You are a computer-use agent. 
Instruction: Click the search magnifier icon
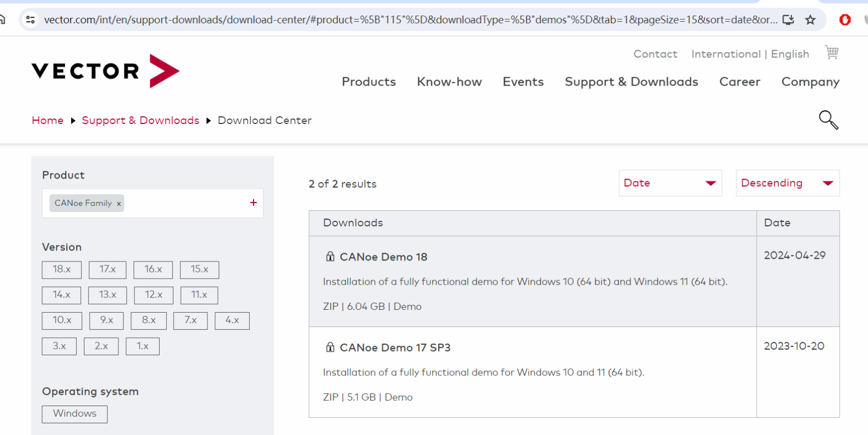coord(829,120)
